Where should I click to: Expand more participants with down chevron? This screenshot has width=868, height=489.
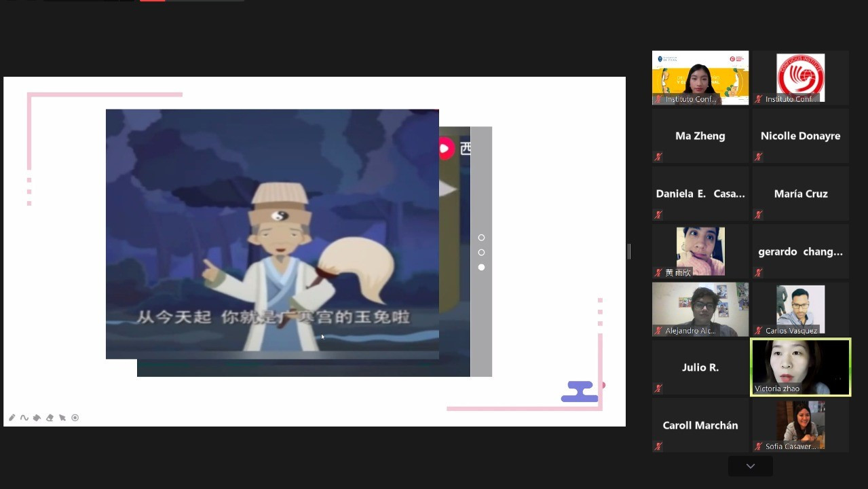[x=750, y=466]
